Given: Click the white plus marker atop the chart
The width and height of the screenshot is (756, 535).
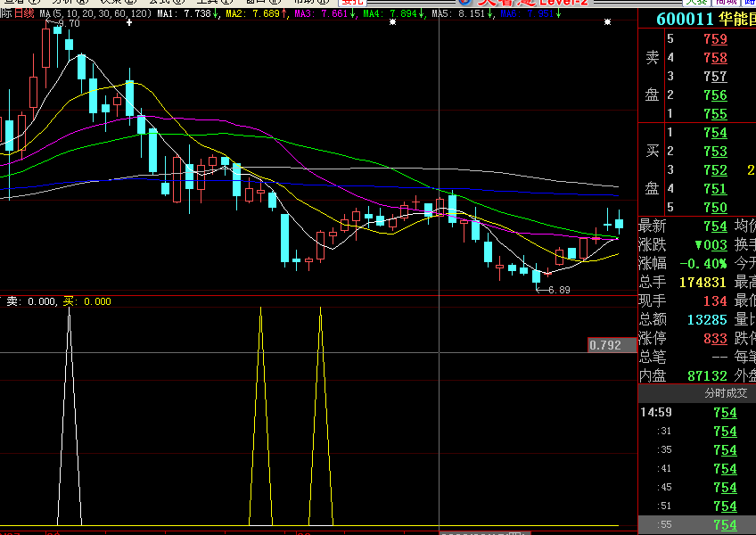Looking at the screenshot, I should coord(129,22).
